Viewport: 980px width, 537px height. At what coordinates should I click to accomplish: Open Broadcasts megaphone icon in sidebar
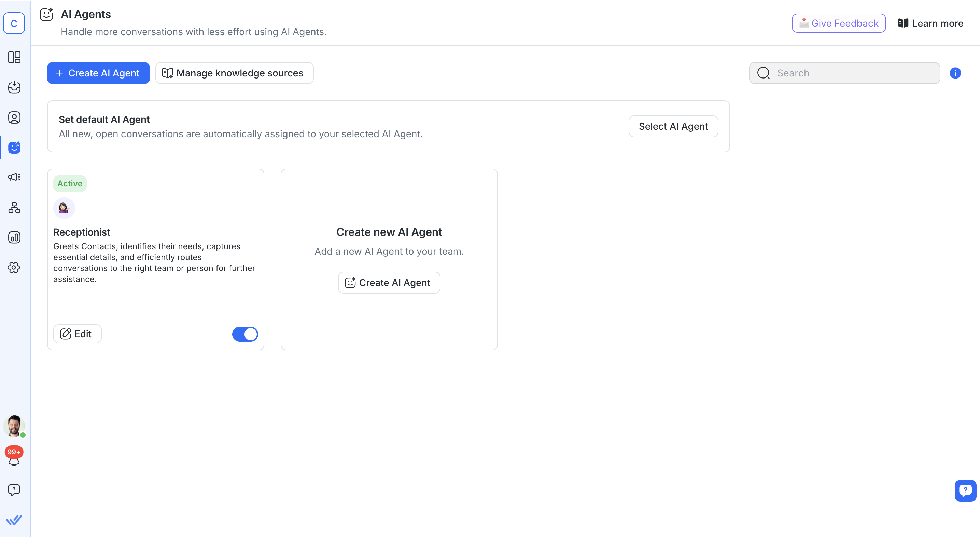click(x=14, y=177)
